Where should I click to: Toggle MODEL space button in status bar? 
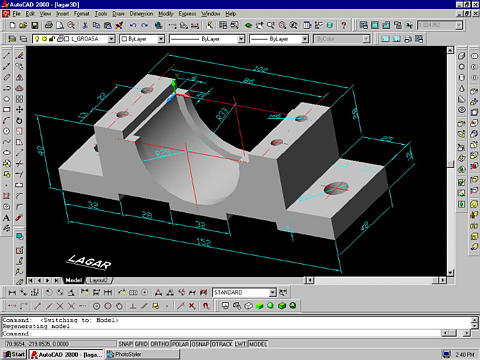coord(258,344)
